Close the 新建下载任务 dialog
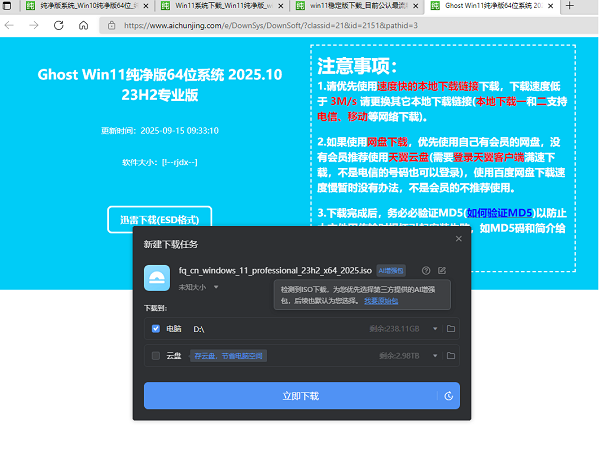 tap(459, 238)
